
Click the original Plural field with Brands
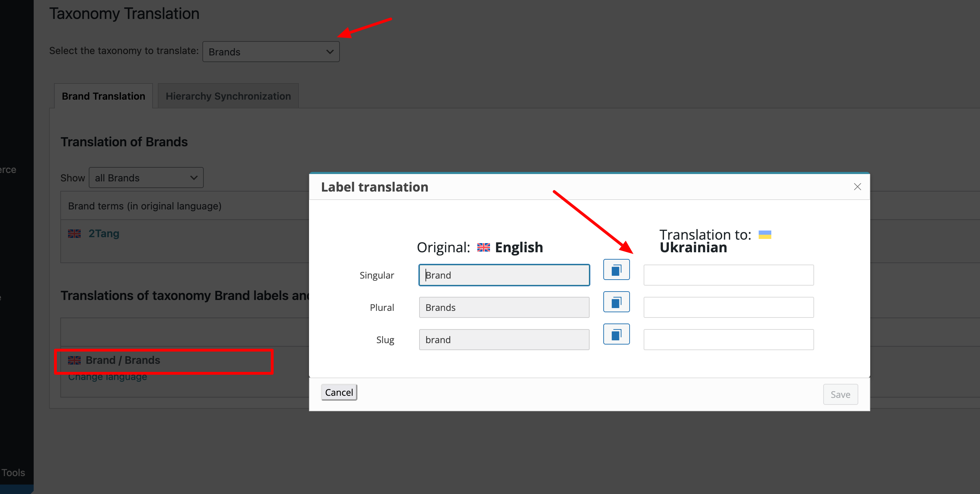point(504,307)
